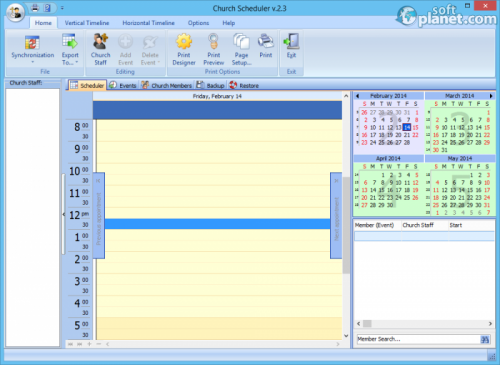Open Print Preview
The image size is (500, 365).
click(214, 49)
